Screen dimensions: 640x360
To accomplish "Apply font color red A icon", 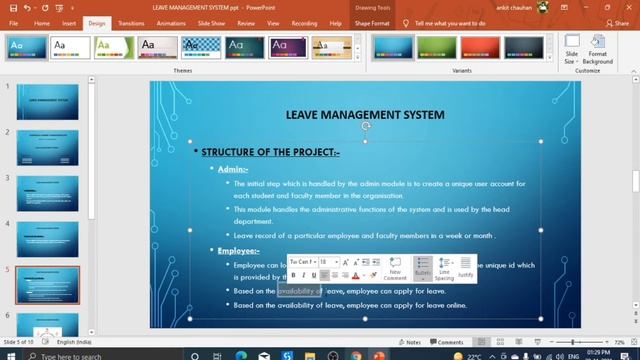I will point(356,276).
